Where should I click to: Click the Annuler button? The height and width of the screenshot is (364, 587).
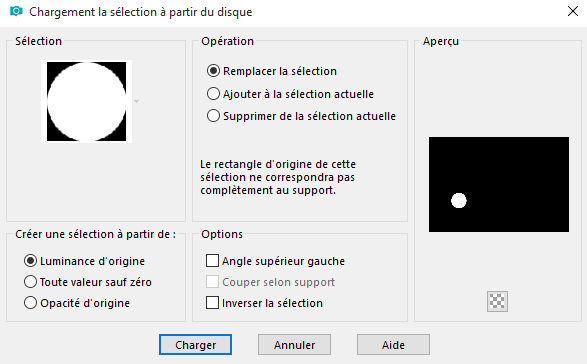pos(294,345)
